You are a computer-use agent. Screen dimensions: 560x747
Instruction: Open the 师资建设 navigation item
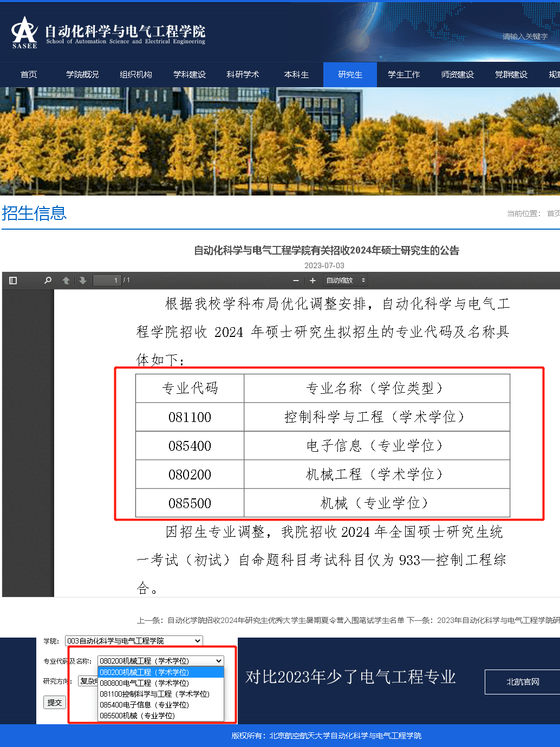coord(458,75)
